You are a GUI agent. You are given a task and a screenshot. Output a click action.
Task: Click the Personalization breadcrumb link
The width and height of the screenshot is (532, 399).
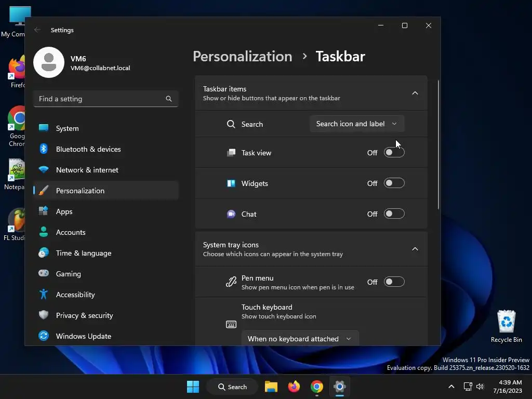243,56
